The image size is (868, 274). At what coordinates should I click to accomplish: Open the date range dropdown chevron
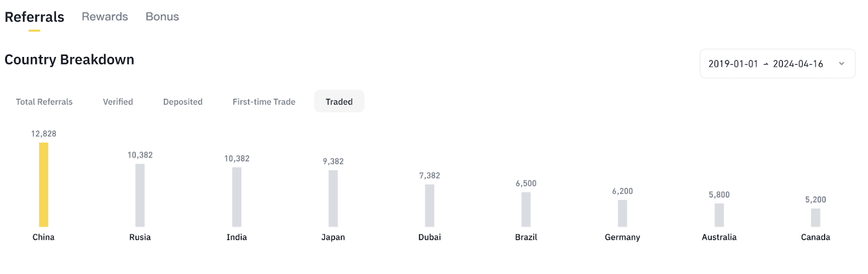point(841,63)
